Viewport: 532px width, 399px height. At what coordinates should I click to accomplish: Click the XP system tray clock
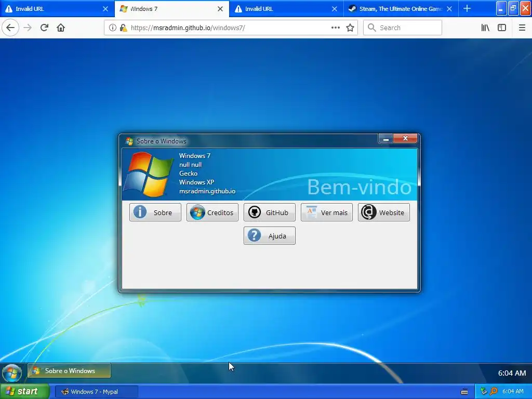point(513,392)
